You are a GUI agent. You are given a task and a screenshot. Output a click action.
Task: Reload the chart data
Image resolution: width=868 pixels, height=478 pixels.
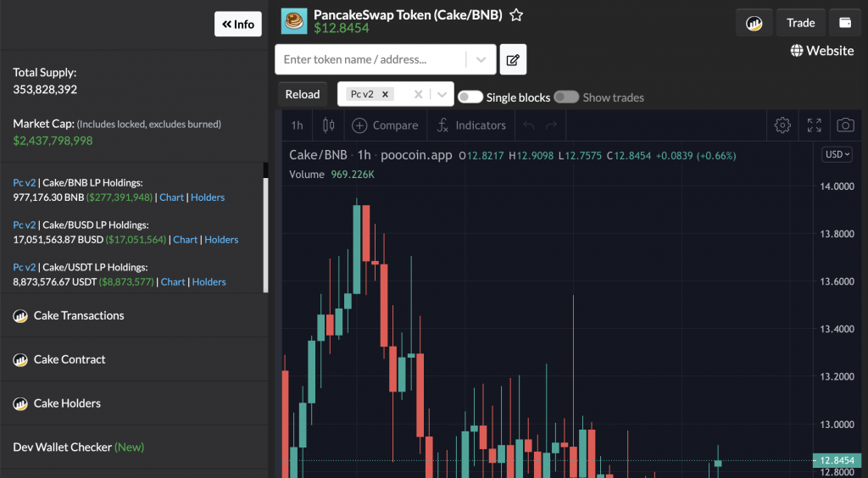(x=303, y=94)
